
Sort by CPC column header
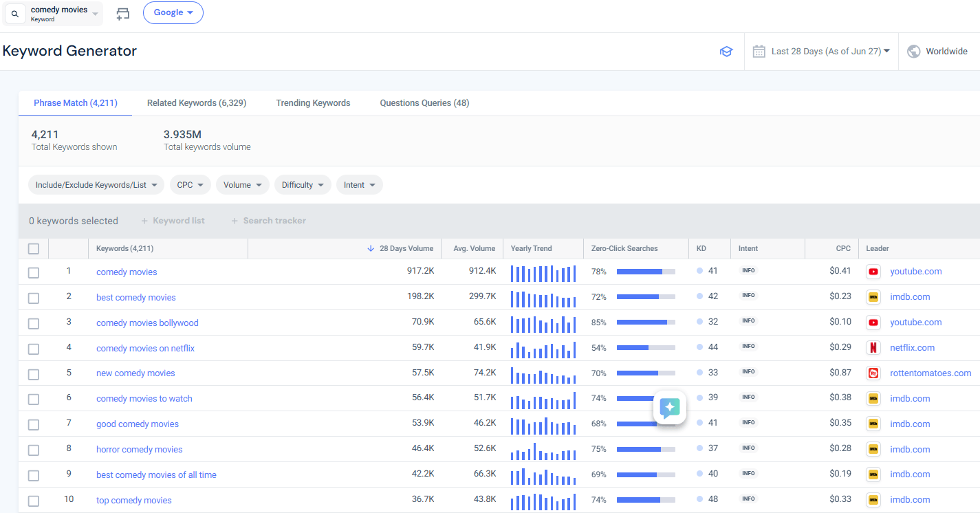tap(843, 249)
